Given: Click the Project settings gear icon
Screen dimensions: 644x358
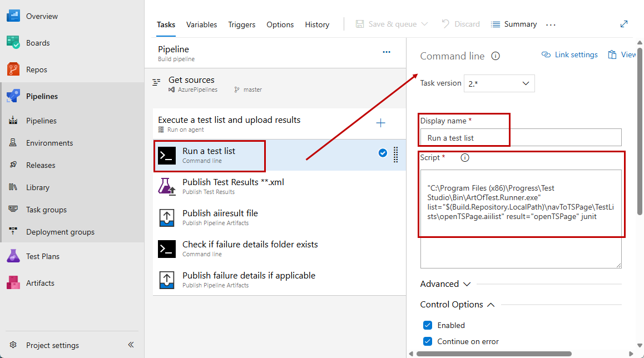Looking at the screenshot, I should [13, 345].
